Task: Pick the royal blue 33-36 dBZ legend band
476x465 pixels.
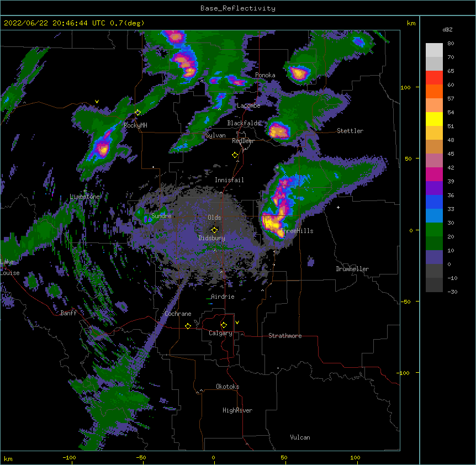Action: point(434,202)
